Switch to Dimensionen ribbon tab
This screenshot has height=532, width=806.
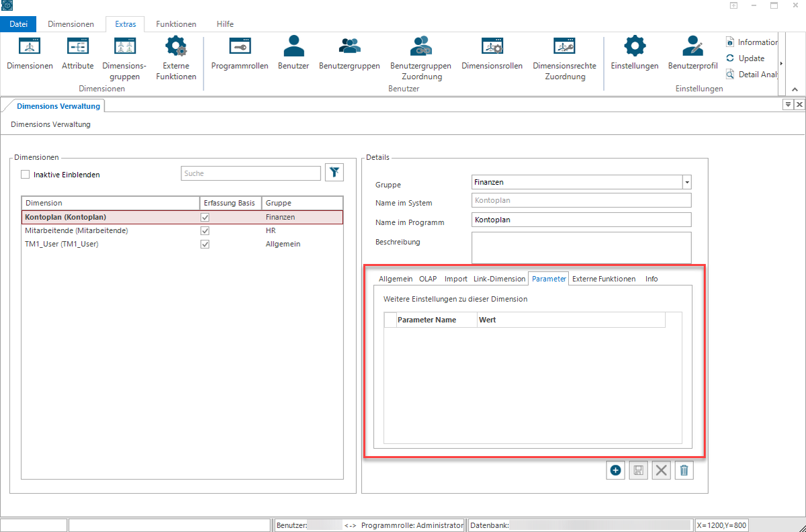click(71, 24)
